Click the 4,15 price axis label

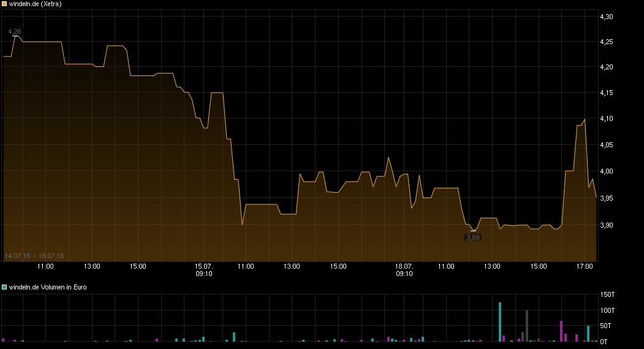(606, 93)
